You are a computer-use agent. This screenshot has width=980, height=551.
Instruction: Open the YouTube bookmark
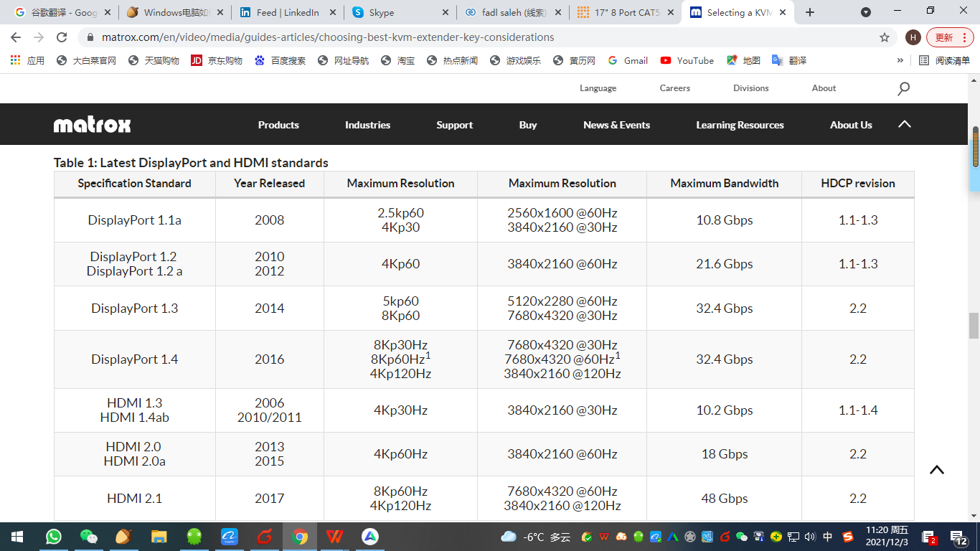pyautogui.click(x=687, y=61)
